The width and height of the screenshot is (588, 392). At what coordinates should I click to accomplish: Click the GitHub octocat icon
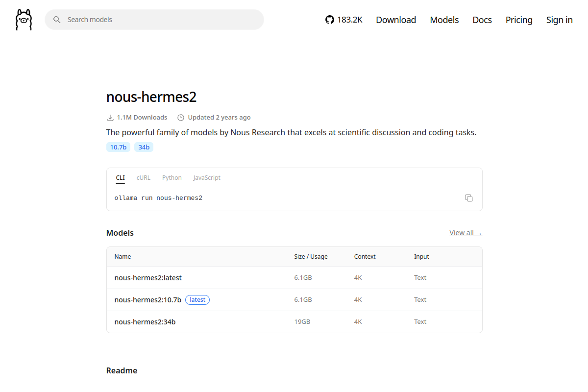click(x=330, y=20)
